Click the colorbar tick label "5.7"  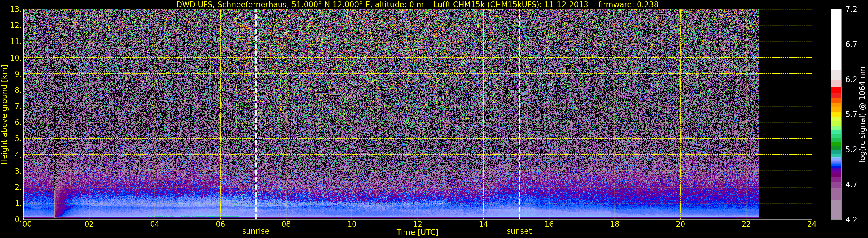pyautogui.click(x=851, y=115)
